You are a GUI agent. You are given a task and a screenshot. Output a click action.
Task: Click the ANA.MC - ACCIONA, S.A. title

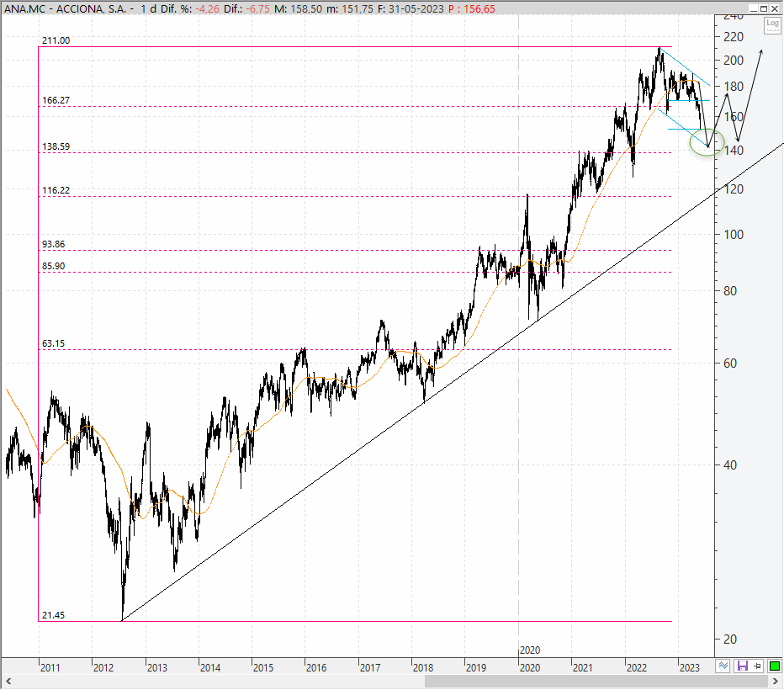(65, 9)
